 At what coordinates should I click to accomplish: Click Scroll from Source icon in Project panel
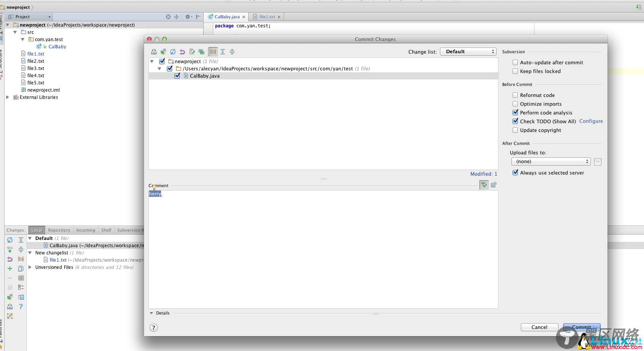(x=168, y=17)
